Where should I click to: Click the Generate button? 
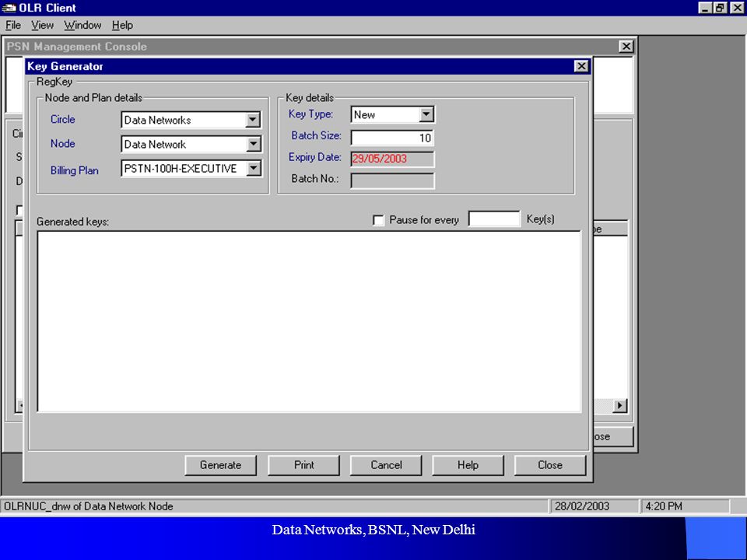tap(220, 465)
